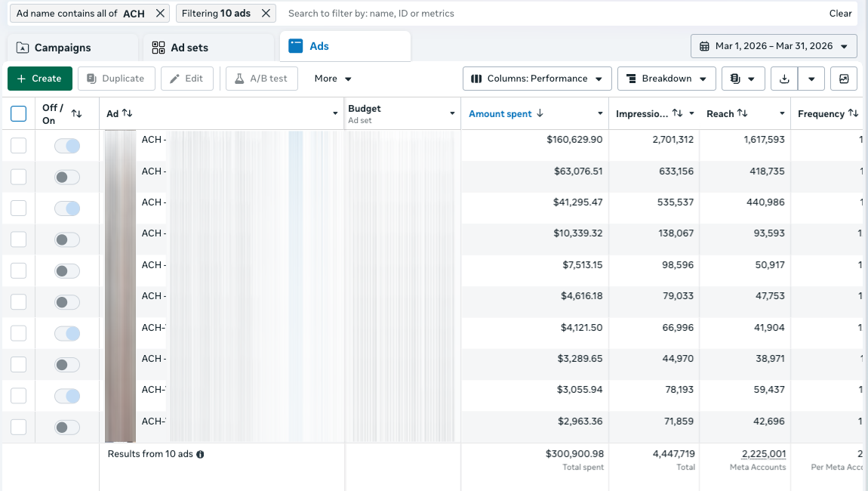Click the Ads tab blue icon
The image size is (868, 491).
(296, 46)
